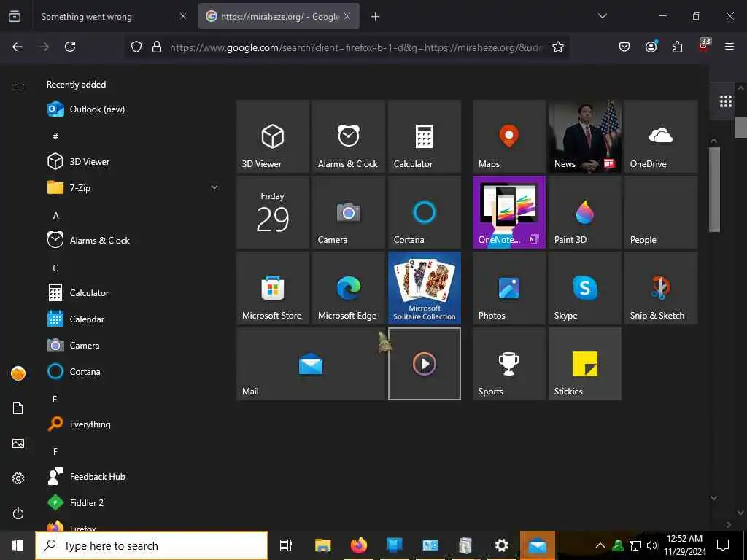747x560 pixels.
Task: Launch the Camera tile
Action: pos(349,212)
